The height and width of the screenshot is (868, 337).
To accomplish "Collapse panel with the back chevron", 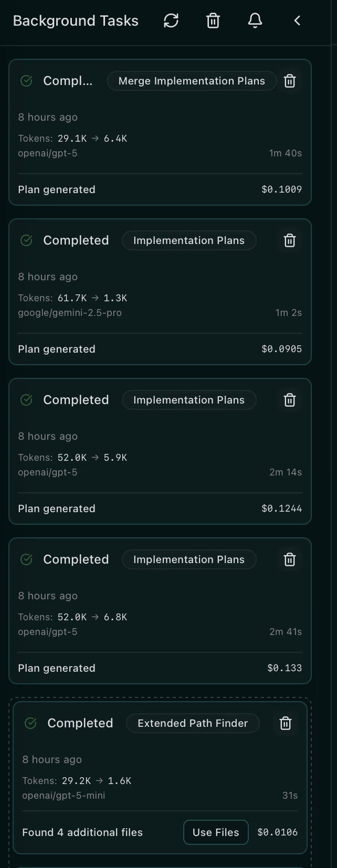I will [297, 20].
